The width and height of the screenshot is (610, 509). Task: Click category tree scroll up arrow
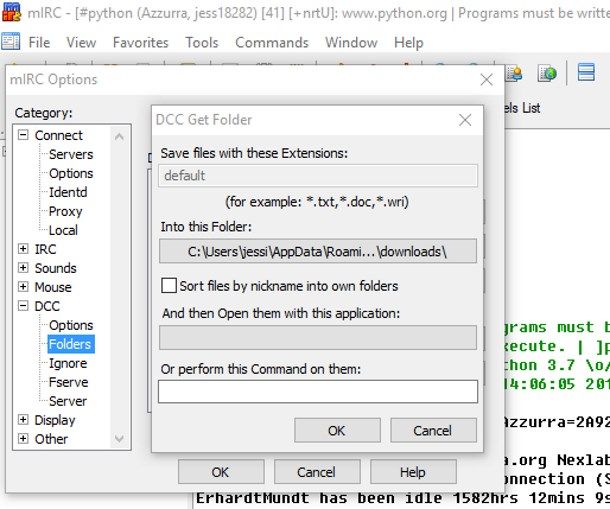click(x=119, y=137)
